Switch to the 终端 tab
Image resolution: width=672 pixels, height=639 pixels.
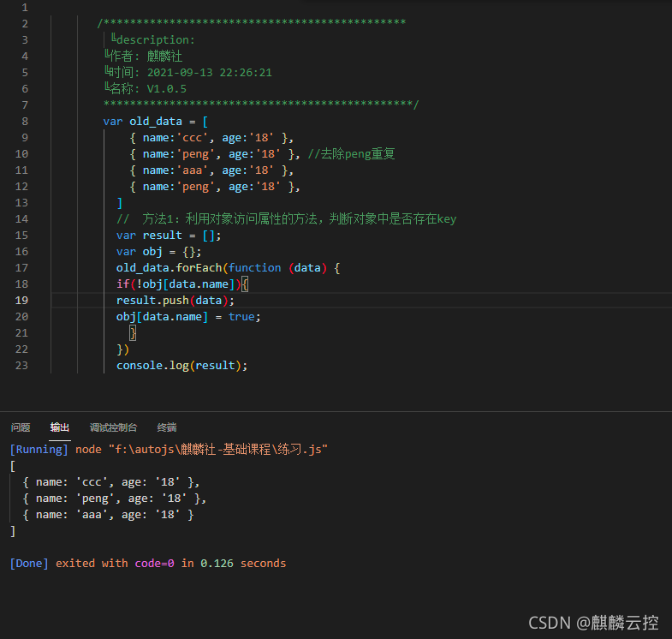[167, 427]
